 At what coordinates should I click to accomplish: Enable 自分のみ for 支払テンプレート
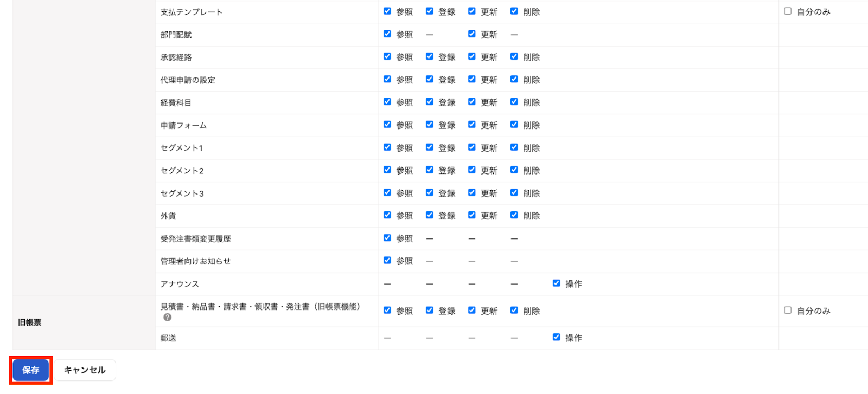788,11
